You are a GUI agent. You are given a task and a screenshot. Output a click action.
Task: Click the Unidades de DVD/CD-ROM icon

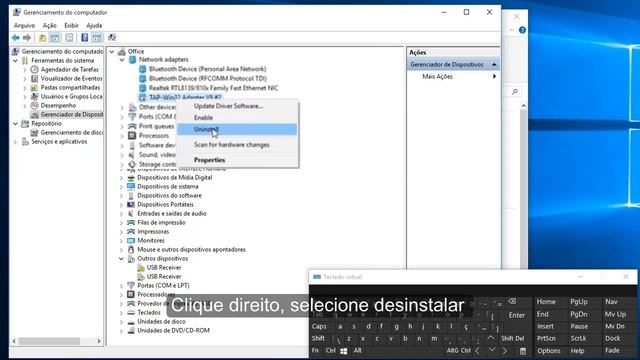(131, 331)
